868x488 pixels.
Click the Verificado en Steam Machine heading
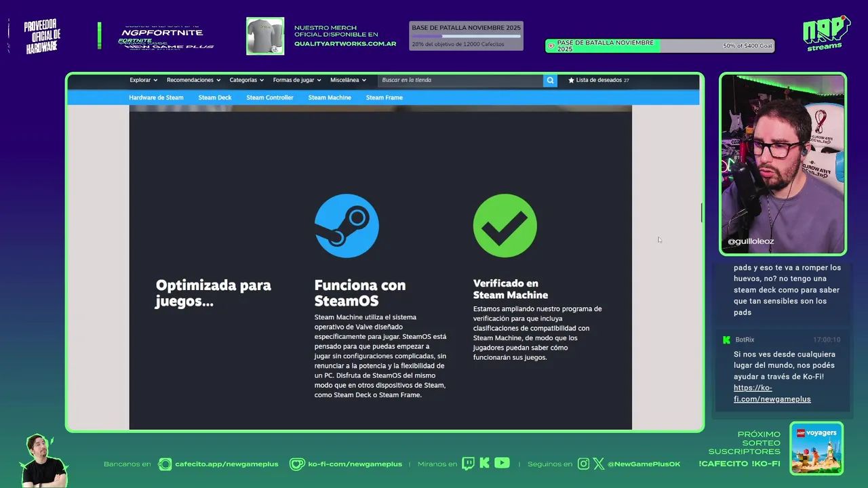511,289
